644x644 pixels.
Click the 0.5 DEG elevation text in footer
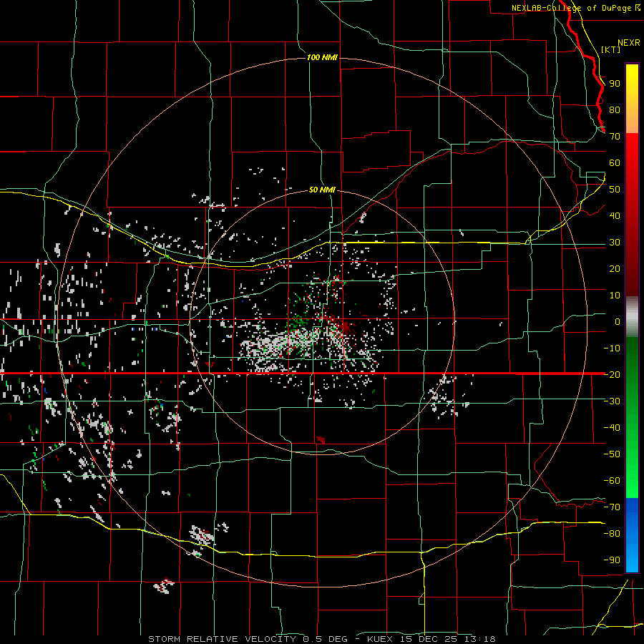pos(326,639)
